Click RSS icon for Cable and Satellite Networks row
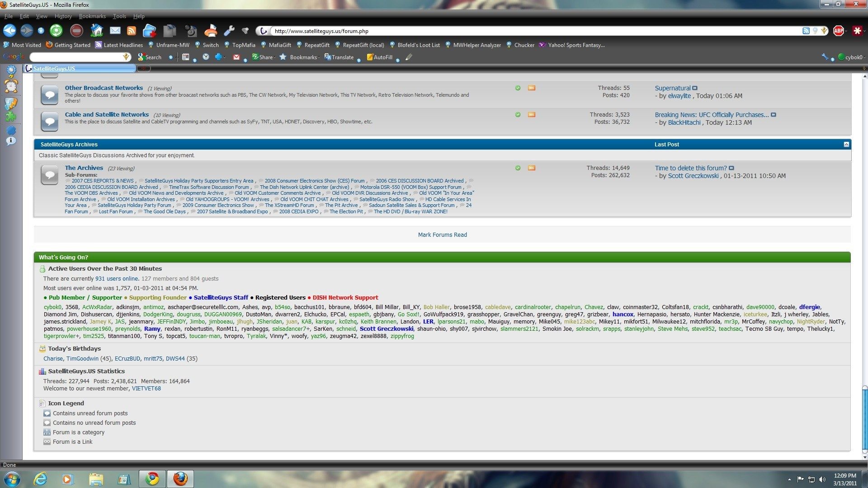 pos(532,114)
